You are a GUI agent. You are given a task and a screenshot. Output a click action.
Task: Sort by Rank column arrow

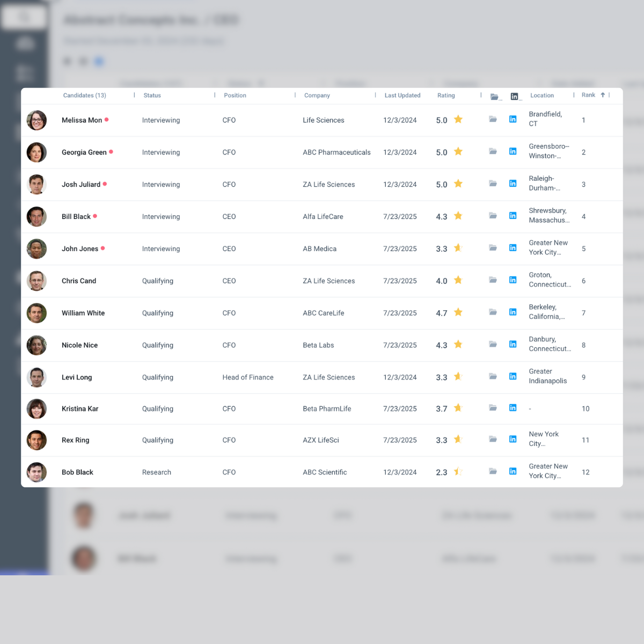[x=603, y=95]
